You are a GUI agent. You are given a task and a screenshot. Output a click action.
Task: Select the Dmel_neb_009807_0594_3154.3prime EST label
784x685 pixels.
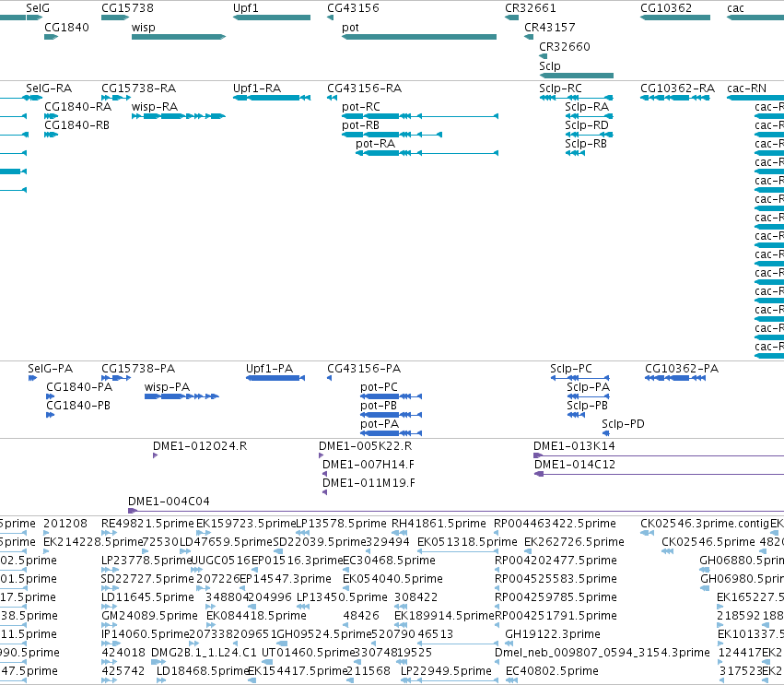pyautogui.click(x=602, y=653)
